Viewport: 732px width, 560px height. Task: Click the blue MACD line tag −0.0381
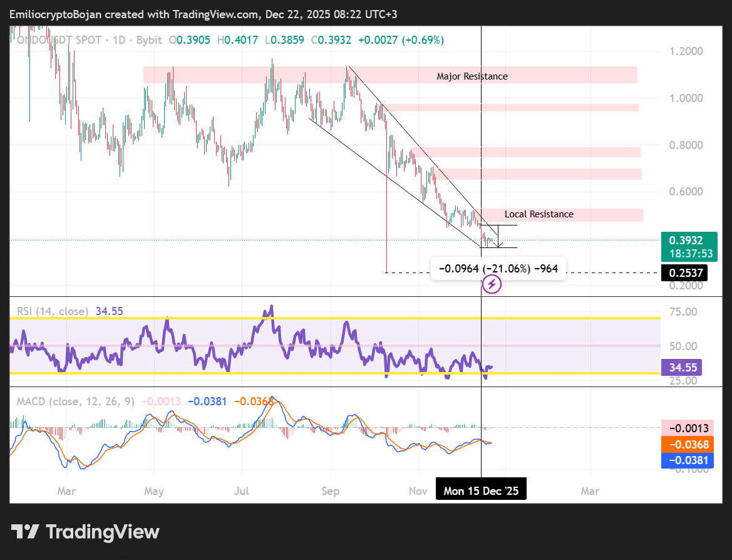coord(687,460)
